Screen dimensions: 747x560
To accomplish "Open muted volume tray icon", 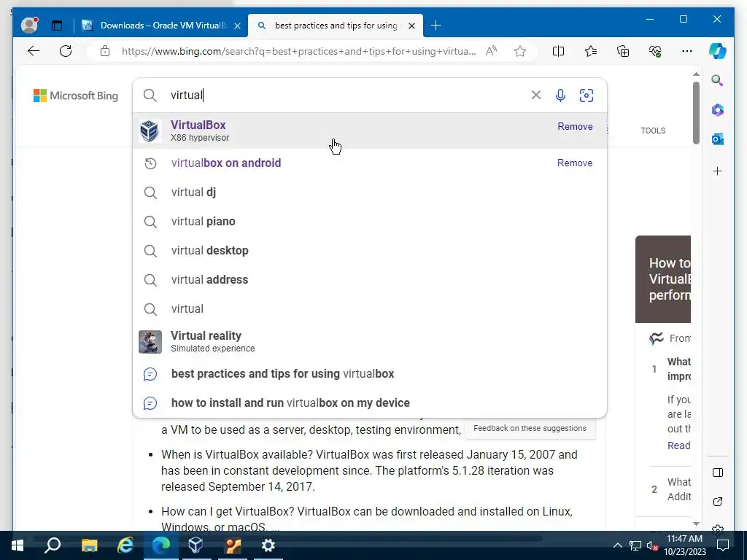I will click(652, 545).
